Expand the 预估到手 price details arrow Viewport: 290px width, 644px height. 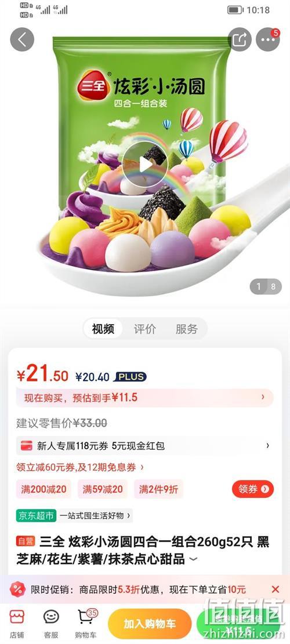pos(263,397)
